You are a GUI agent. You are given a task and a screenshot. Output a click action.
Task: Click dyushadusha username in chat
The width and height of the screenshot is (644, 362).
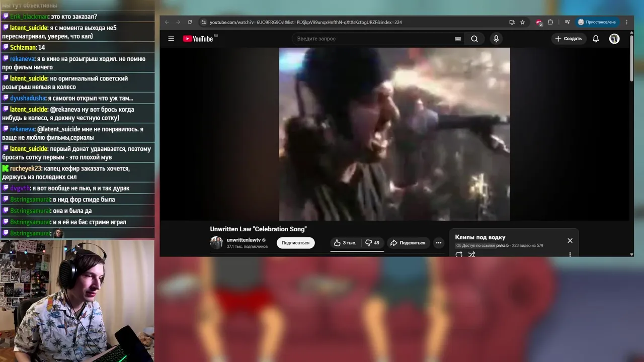click(28, 98)
